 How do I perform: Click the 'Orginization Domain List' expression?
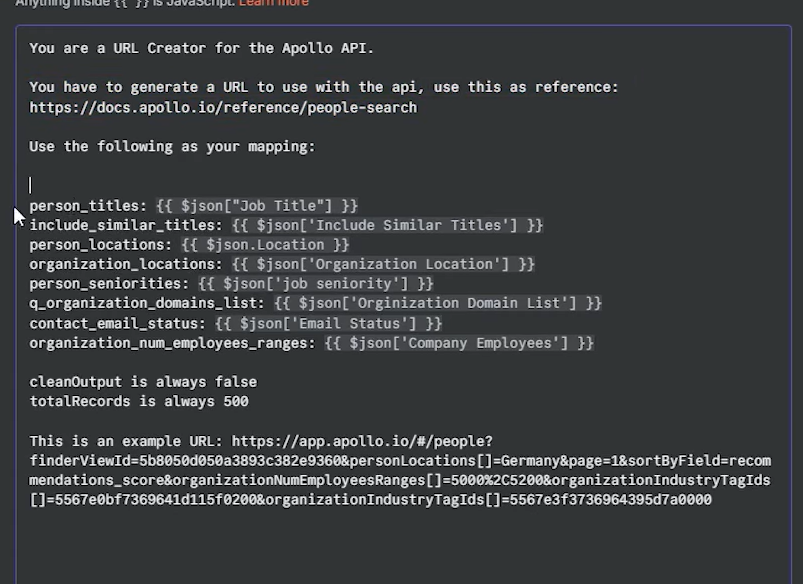click(x=437, y=303)
